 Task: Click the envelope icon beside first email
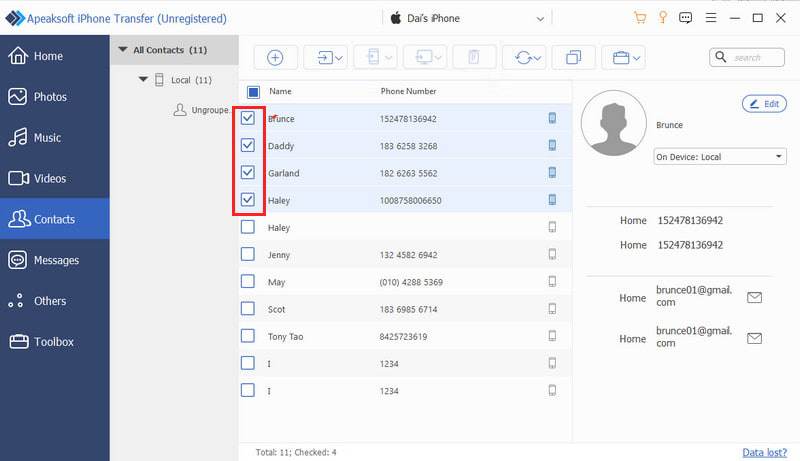point(755,297)
